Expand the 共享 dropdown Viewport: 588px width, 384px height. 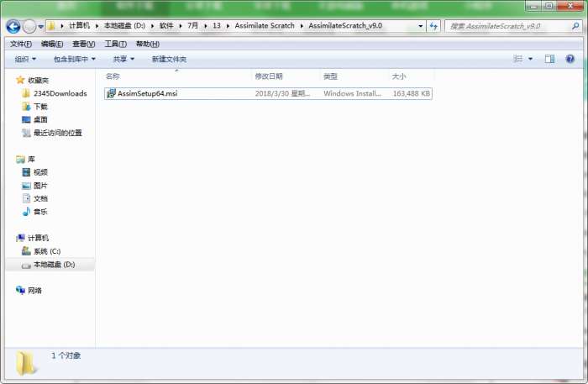click(x=123, y=59)
